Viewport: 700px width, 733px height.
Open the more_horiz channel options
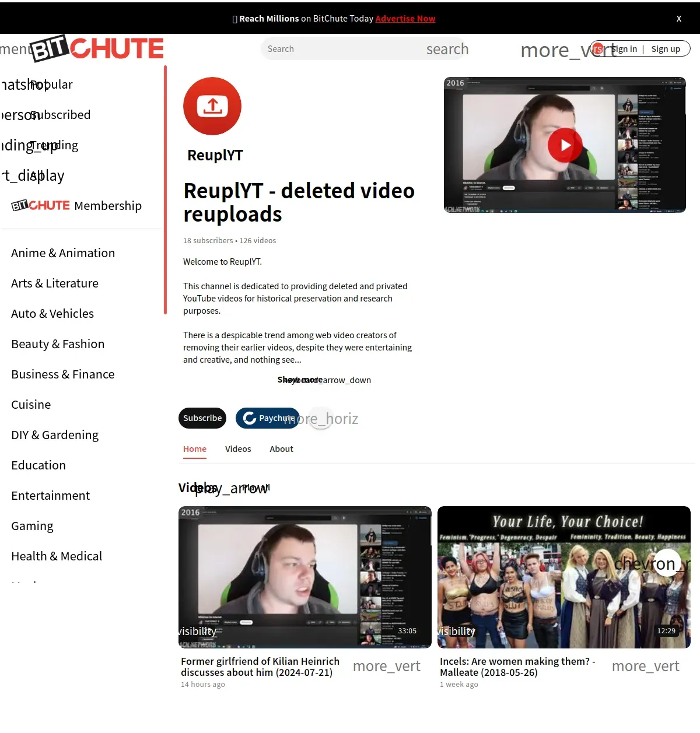pyautogui.click(x=321, y=419)
